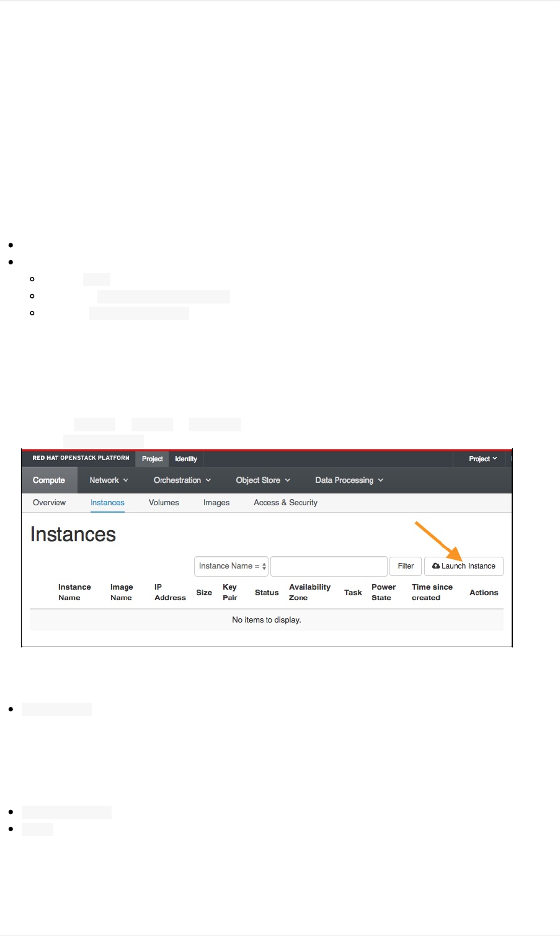The width and height of the screenshot is (560, 936).
Task: Click the Task column header
Action: point(353,593)
